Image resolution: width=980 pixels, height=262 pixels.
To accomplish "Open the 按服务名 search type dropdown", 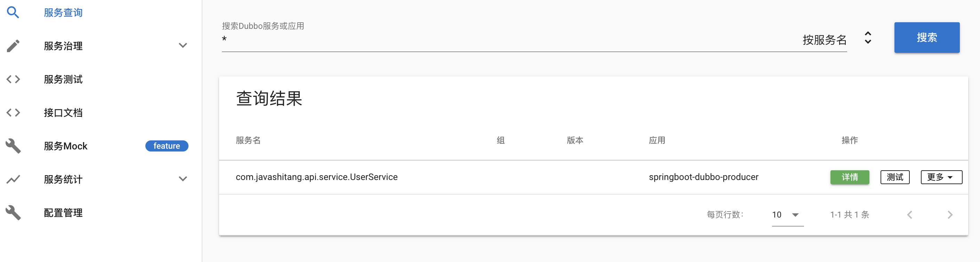I will click(x=837, y=39).
